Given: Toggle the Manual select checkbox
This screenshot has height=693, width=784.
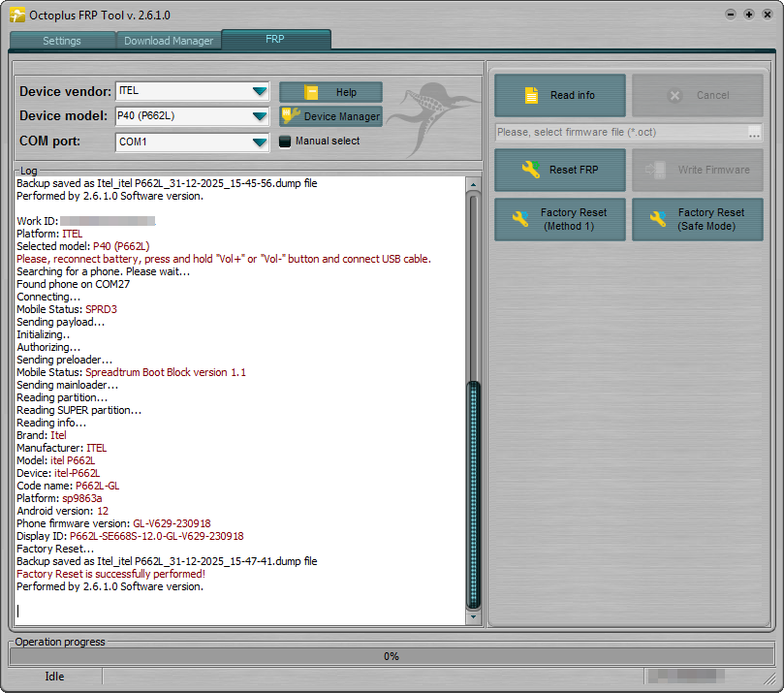Looking at the screenshot, I should tap(285, 142).
